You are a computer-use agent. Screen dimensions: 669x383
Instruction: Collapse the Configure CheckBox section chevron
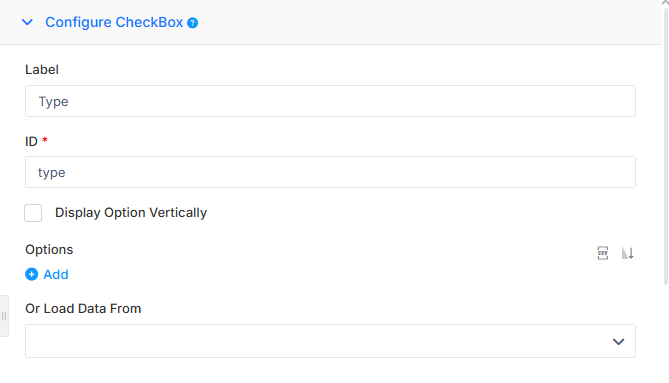[x=27, y=22]
